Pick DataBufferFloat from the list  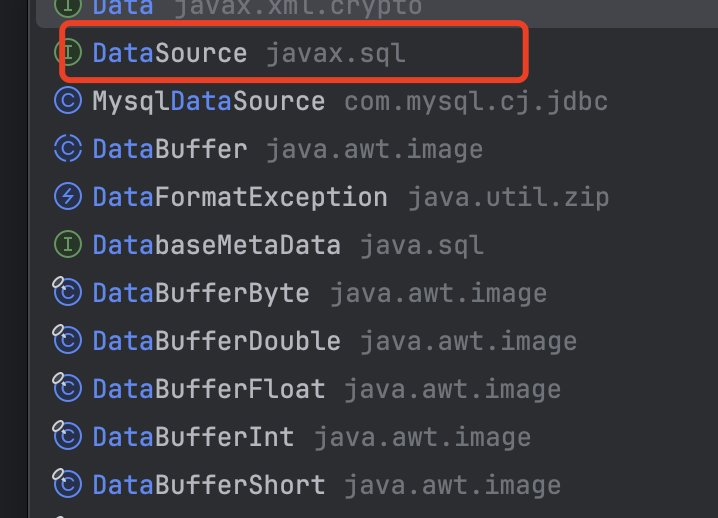click(209, 388)
